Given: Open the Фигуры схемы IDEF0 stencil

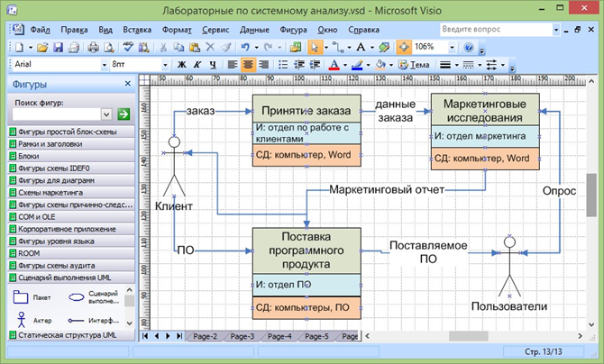Looking at the screenshot, I should coord(71,168).
